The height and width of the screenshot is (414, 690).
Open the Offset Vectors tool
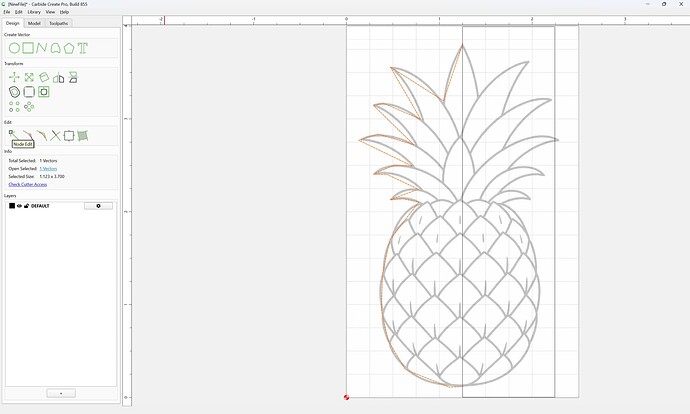pyautogui.click(x=14, y=92)
